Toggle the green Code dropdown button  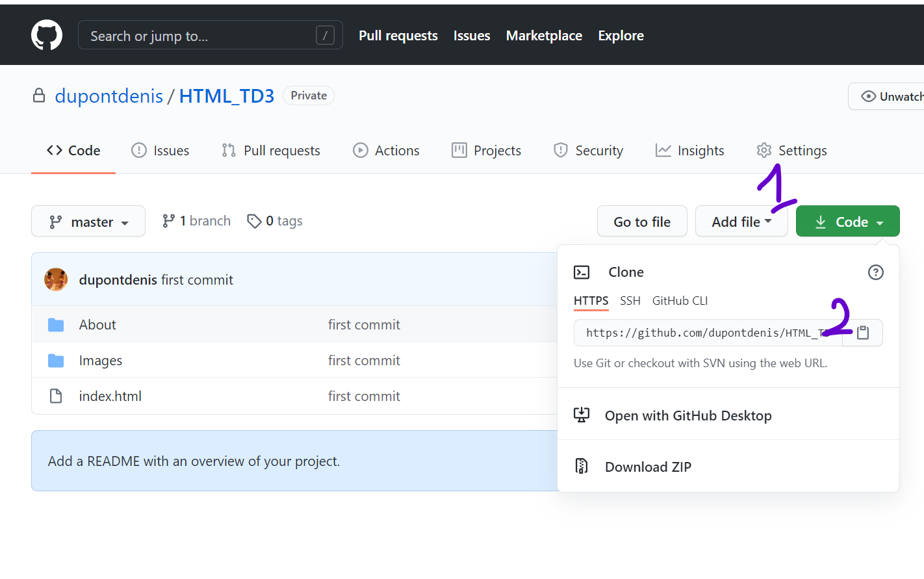tap(848, 222)
